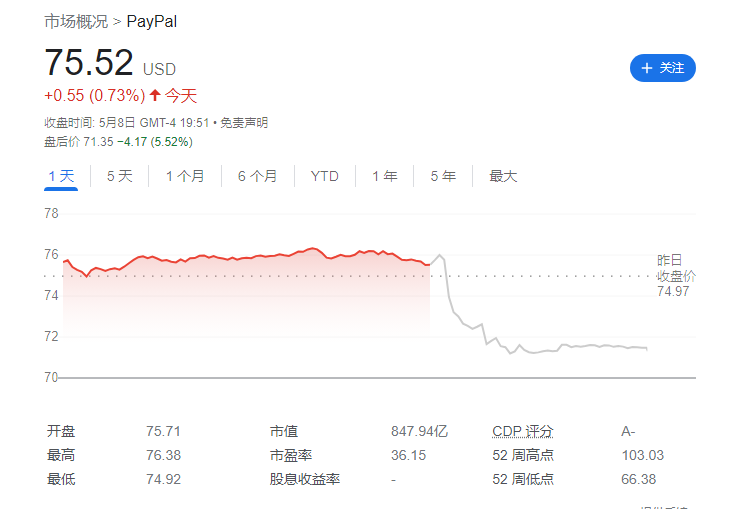The width and height of the screenshot is (744, 509).
Task: Click the 75.52 price value
Action: [89, 62]
